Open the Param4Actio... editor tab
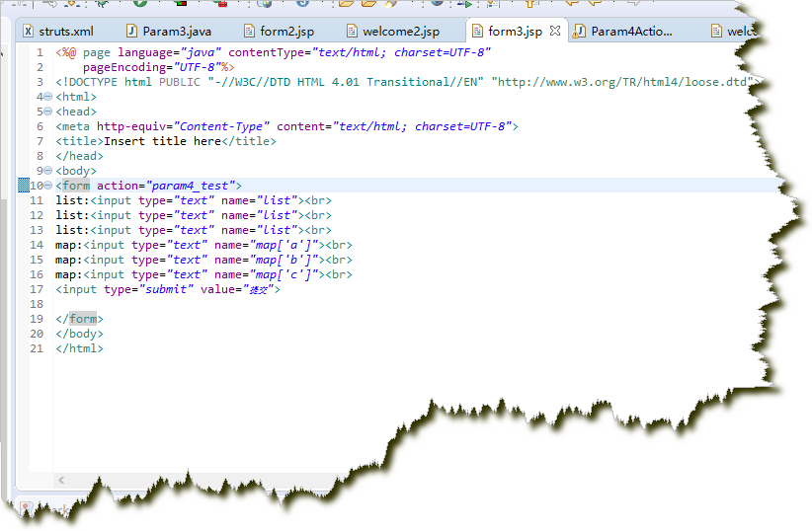This screenshot has height=531, width=812. click(623, 31)
